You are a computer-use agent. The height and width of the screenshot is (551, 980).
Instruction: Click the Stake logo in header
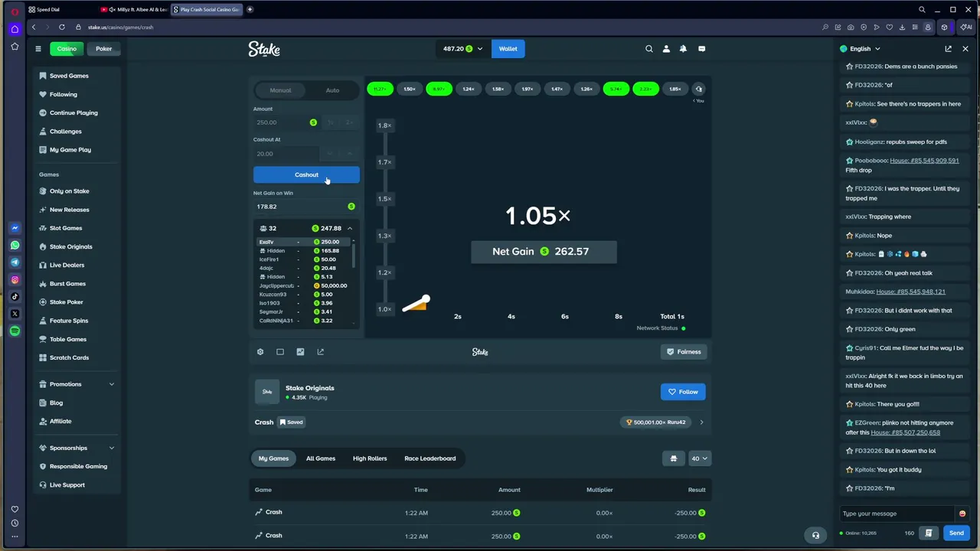264,49
